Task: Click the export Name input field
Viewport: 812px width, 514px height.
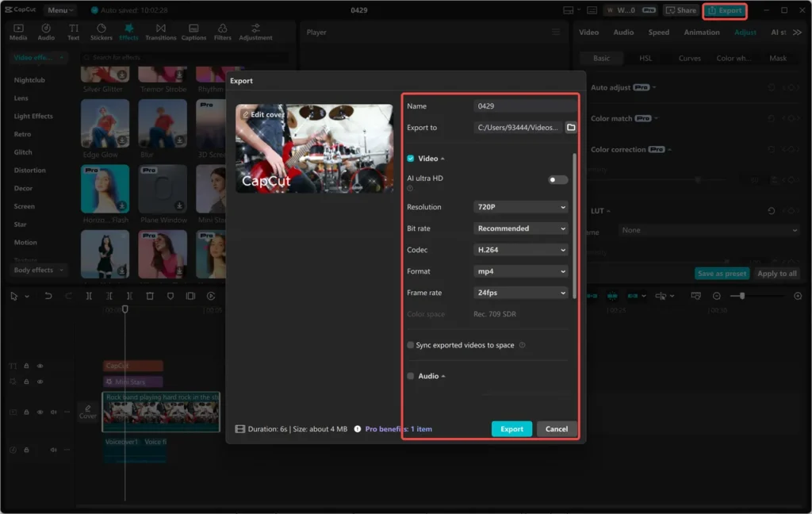Action: (525, 106)
